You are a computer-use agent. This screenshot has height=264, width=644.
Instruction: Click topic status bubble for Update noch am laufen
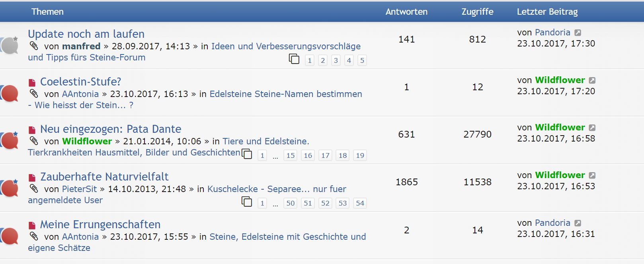click(10, 46)
